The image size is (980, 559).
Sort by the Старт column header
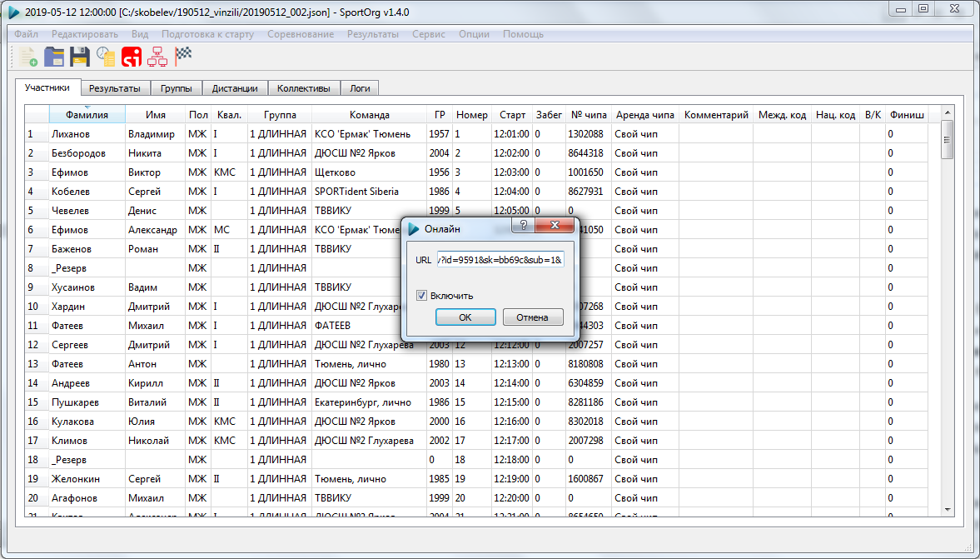513,114
